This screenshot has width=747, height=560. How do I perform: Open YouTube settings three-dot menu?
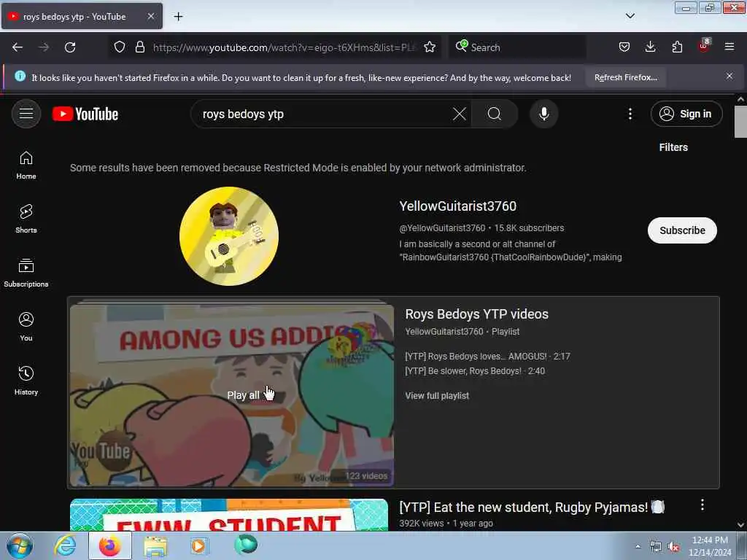630,114
